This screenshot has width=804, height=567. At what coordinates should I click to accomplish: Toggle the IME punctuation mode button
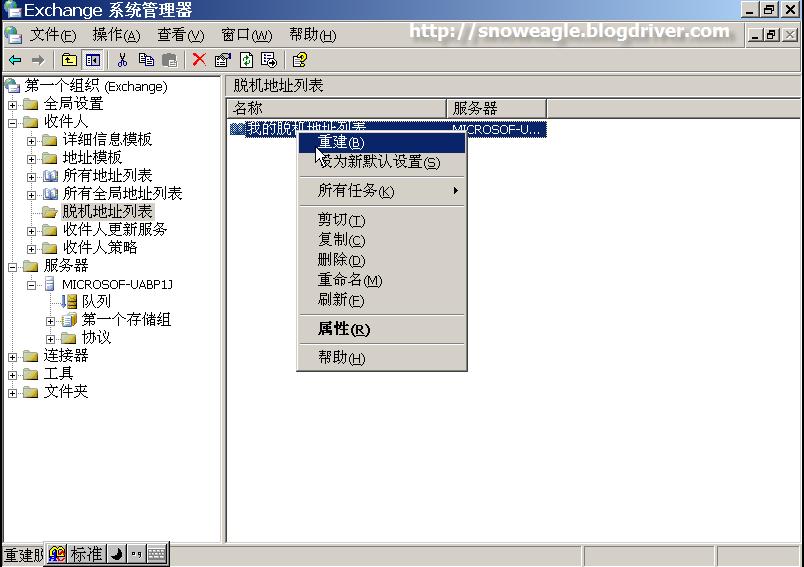136,554
